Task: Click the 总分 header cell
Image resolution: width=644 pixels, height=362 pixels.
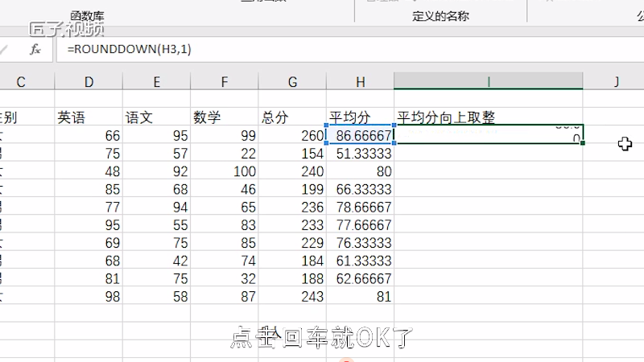Action: click(292, 117)
